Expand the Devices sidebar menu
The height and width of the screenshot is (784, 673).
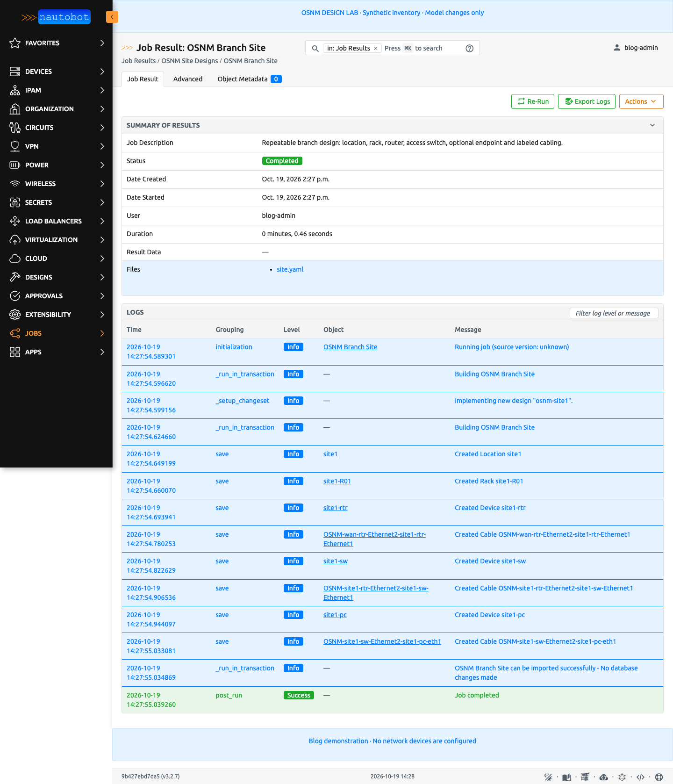click(56, 72)
